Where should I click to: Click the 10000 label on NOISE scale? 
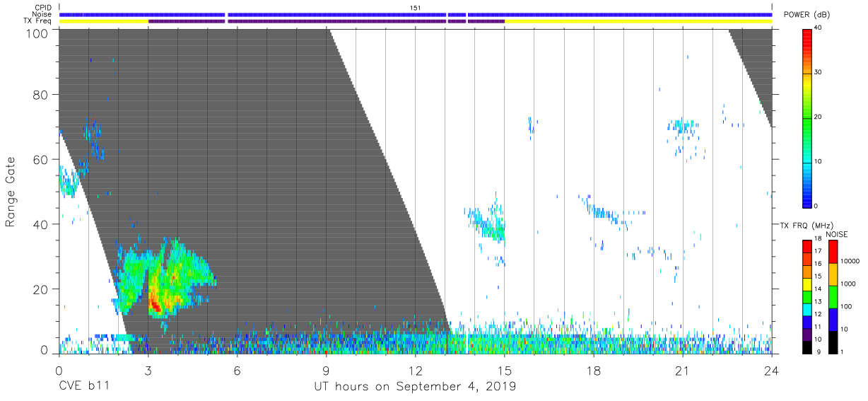click(x=850, y=261)
